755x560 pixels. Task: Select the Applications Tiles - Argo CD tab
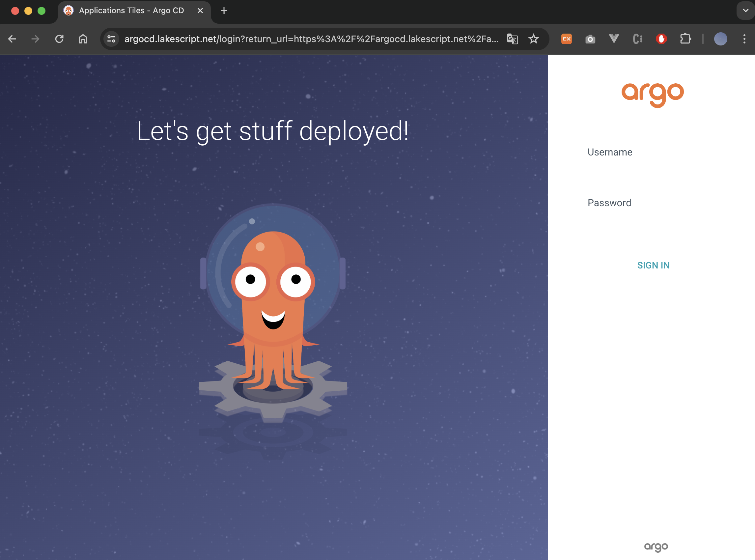coord(131,11)
